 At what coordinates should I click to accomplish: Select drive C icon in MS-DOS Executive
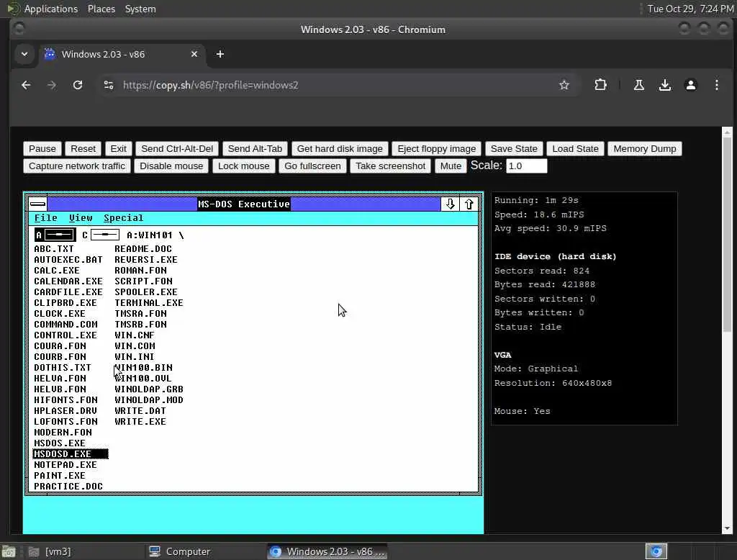click(x=101, y=235)
